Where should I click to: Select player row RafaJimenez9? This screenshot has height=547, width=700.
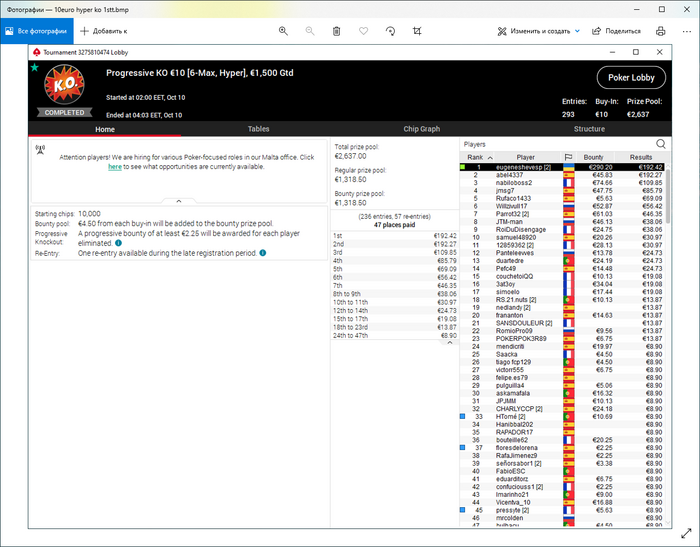coord(562,455)
